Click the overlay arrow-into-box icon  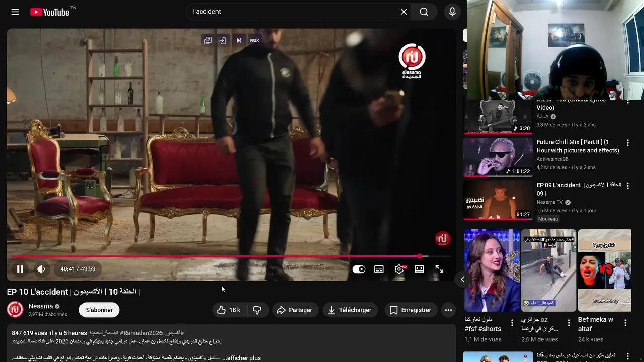[x=223, y=40]
